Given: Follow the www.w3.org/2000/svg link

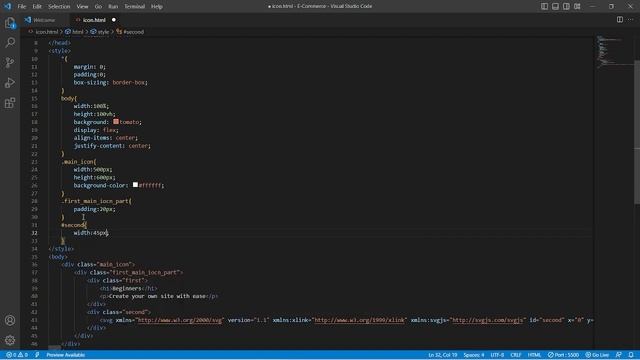Looking at the screenshot, I should point(180,320).
